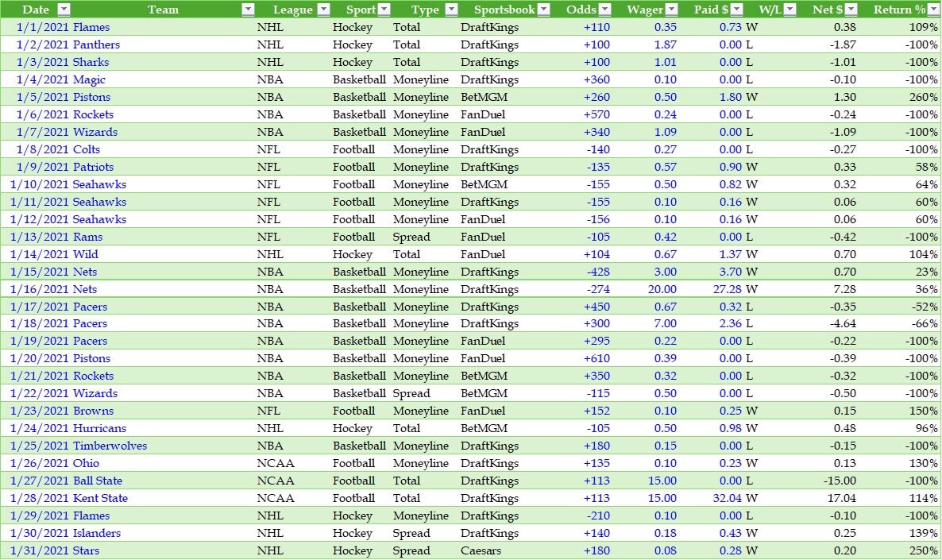Expand the League filter dropdown
Screen dimensions: 942x560
point(322,10)
